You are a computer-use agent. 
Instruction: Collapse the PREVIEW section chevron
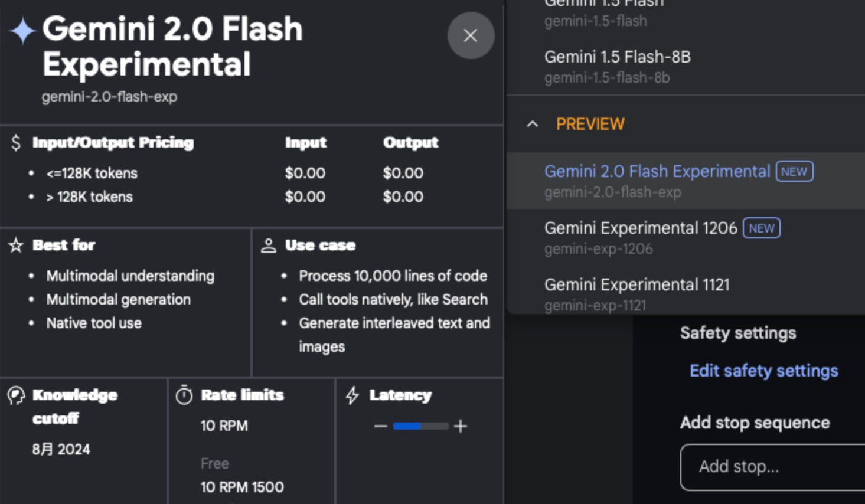coord(533,124)
